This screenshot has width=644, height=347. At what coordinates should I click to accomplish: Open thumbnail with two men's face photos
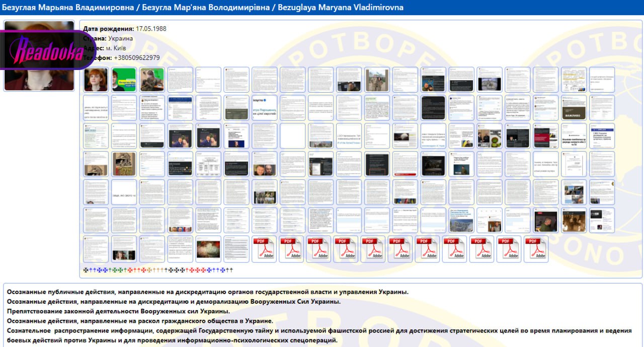(x=265, y=164)
